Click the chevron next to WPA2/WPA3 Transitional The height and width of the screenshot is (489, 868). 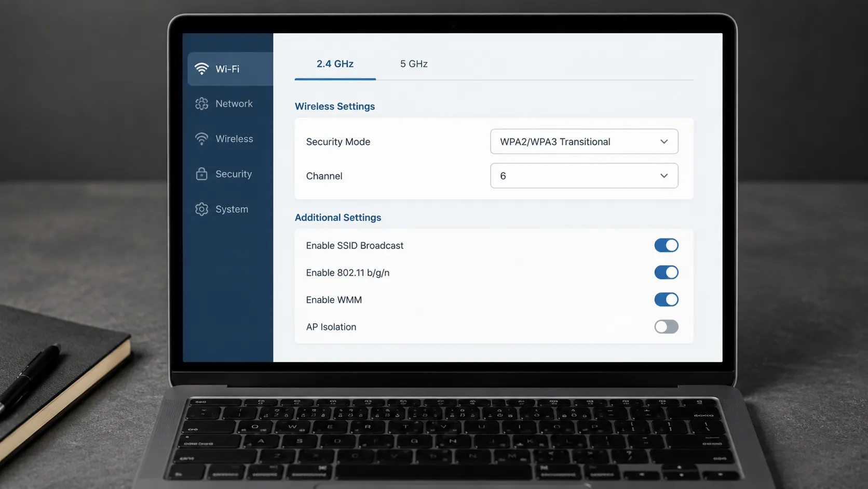[x=664, y=141]
